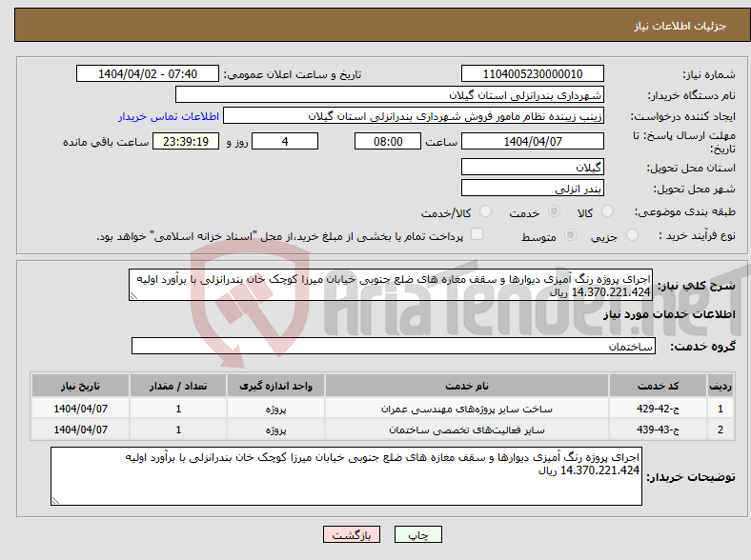
Task: Toggle the اسناد خزانه اسلامی payment checkbox
Action: (477, 234)
